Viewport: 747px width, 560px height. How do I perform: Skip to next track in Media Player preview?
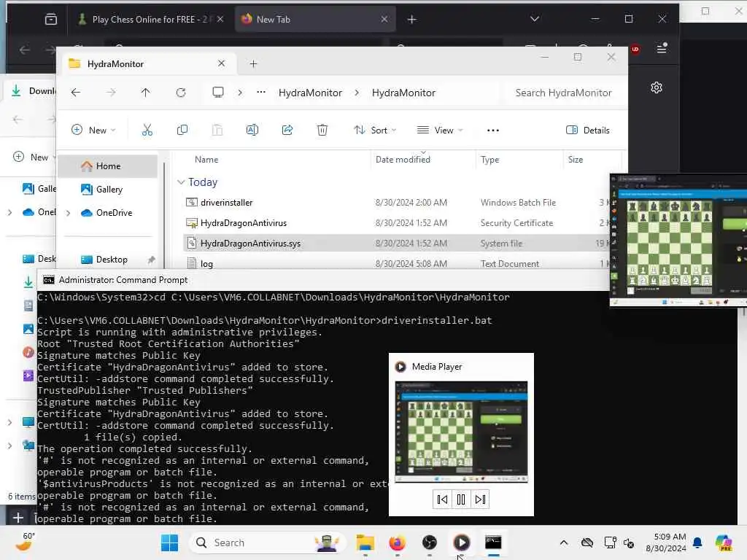click(x=480, y=499)
